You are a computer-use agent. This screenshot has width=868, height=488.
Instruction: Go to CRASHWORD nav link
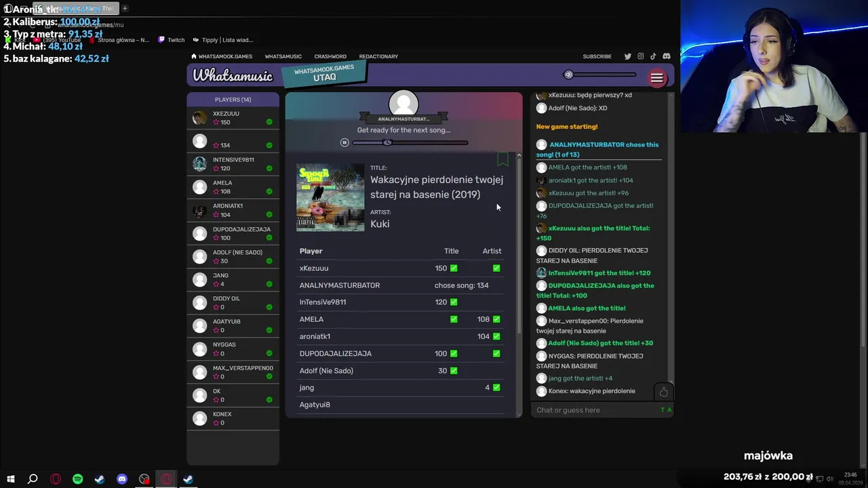[330, 56]
